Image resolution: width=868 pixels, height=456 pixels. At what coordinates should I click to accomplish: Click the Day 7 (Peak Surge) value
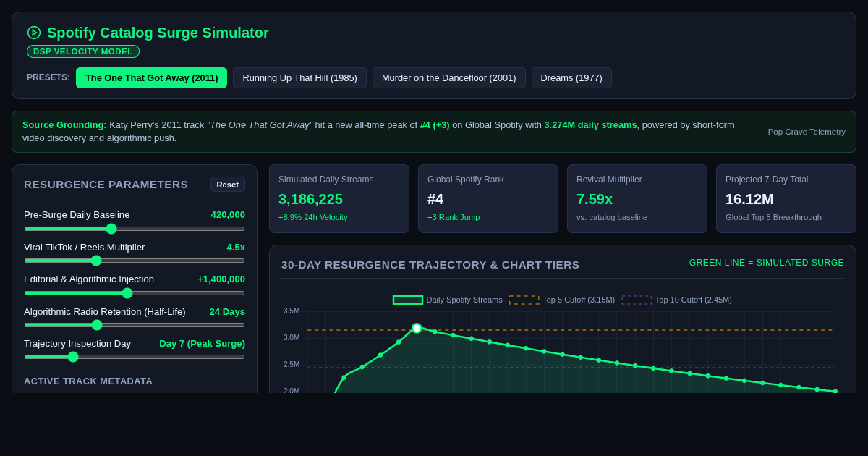click(x=202, y=344)
